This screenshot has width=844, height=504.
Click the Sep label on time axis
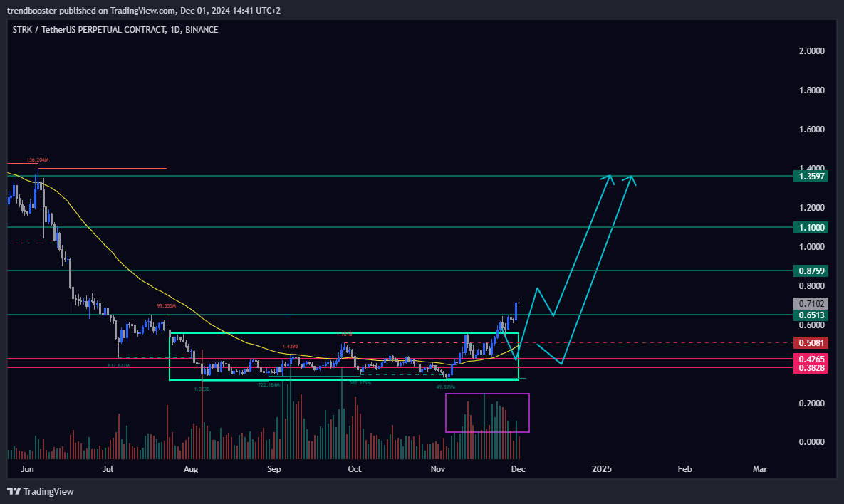coord(274,469)
